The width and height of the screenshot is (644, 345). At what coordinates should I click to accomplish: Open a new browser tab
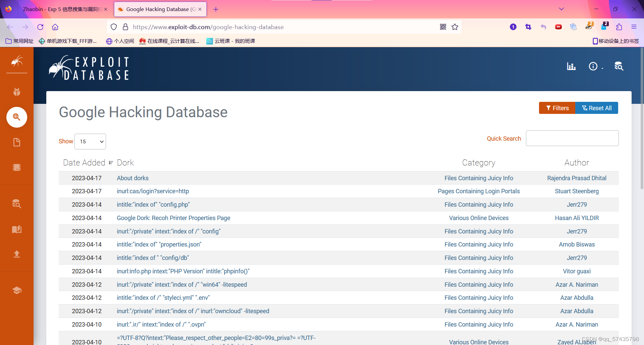click(216, 9)
